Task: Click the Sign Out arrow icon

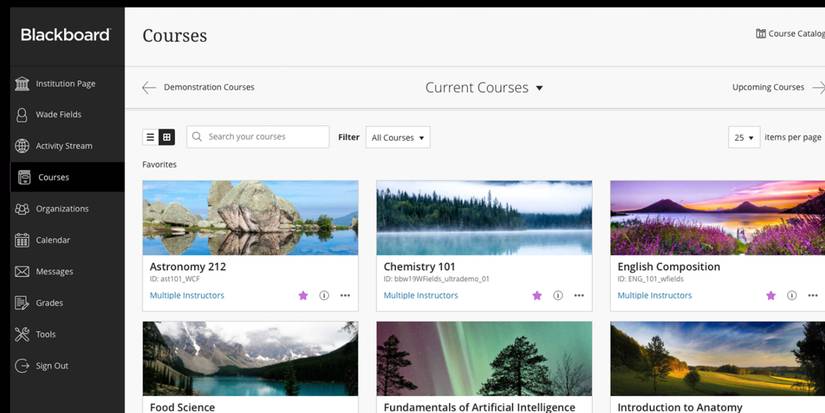Action: click(x=22, y=366)
